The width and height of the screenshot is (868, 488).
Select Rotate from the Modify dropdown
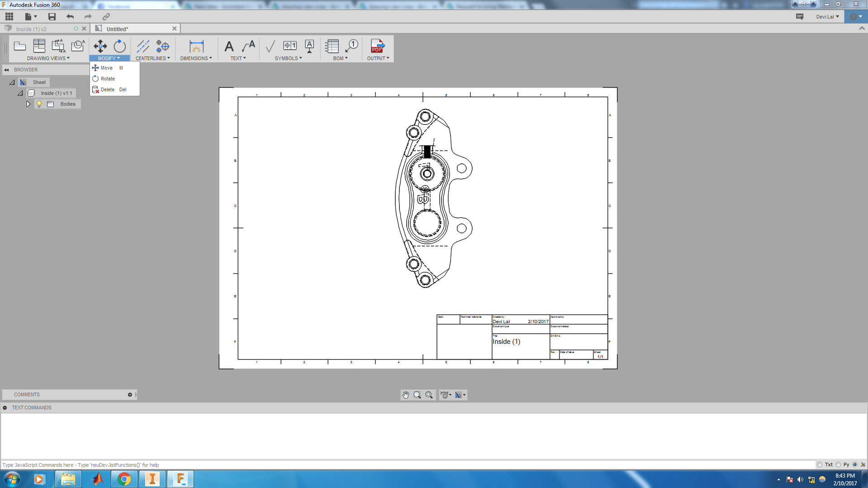click(107, 78)
